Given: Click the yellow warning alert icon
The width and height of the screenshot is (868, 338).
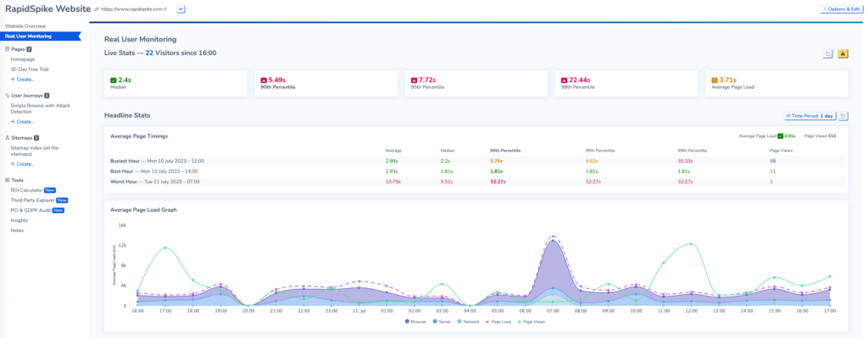Looking at the screenshot, I should pyautogui.click(x=843, y=53).
